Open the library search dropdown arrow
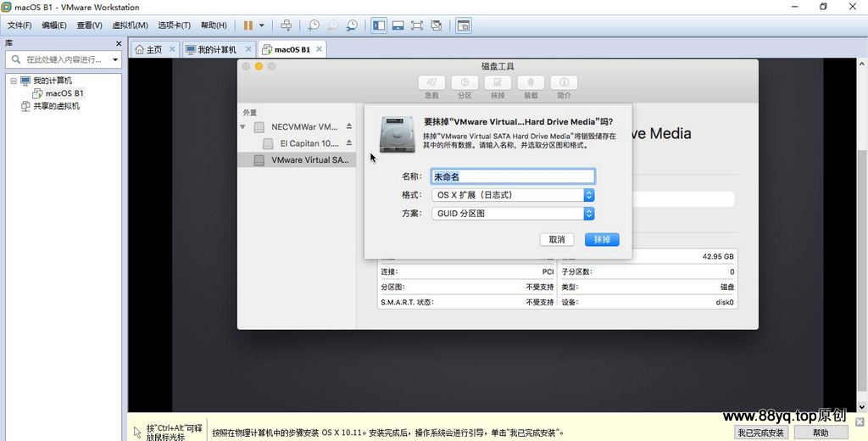This screenshot has width=868, height=441. pos(115,59)
